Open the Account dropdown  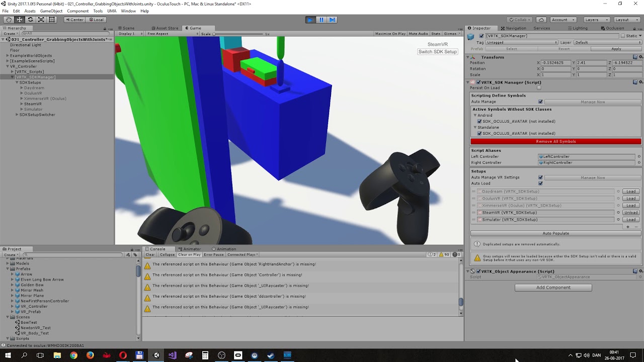pos(563,20)
